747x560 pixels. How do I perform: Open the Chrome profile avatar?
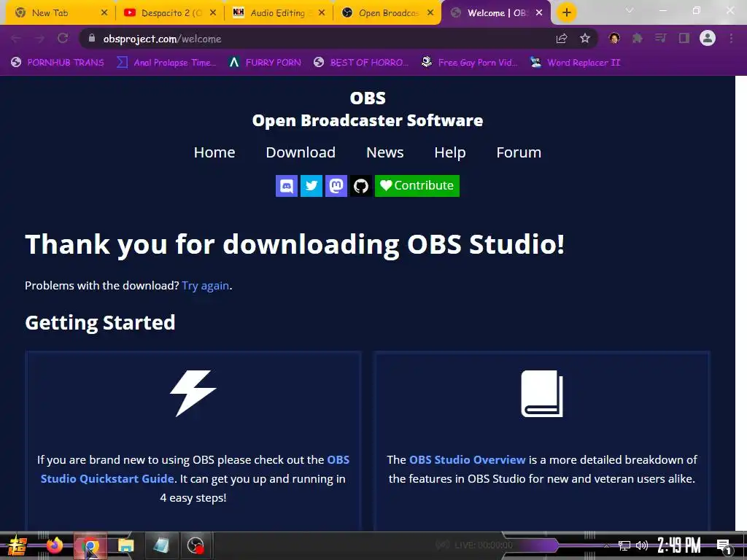pyautogui.click(x=708, y=38)
